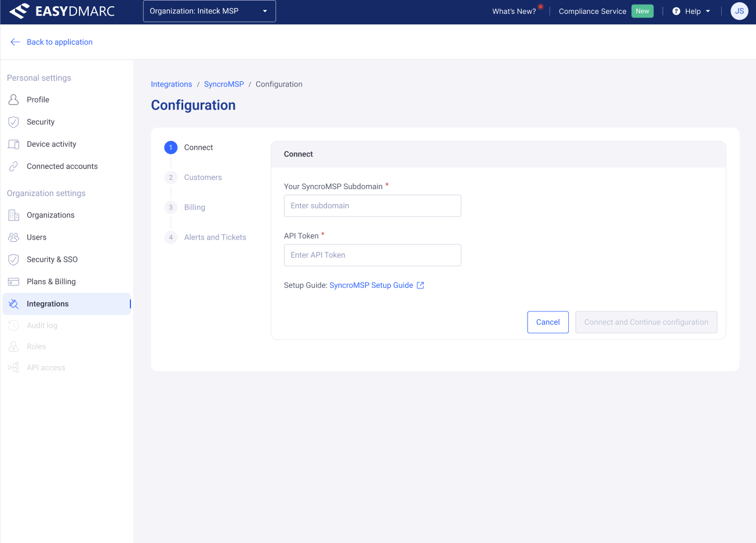The image size is (756, 543).
Task: Open Compliance Service link
Action: coord(593,11)
